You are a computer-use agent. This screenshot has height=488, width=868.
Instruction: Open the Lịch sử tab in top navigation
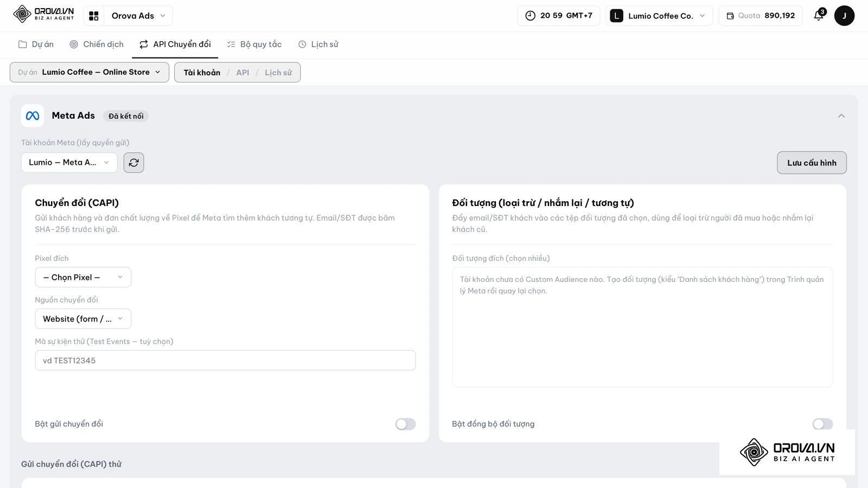pos(318,44)
